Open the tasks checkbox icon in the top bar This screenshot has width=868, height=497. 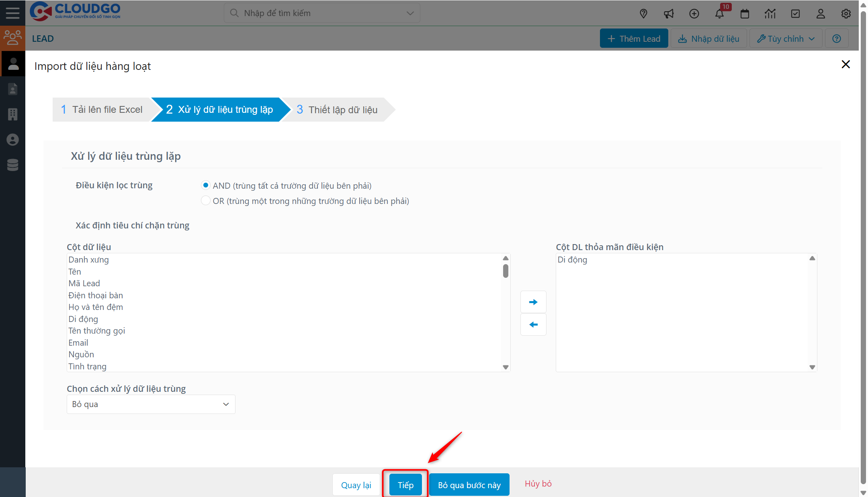click(796, 13)
